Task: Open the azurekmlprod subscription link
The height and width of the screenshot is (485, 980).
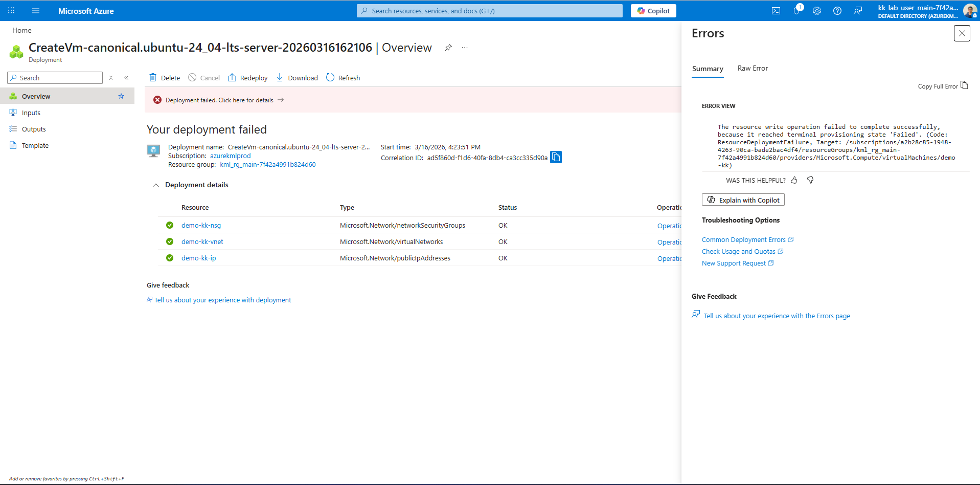Action: (231, 156)
